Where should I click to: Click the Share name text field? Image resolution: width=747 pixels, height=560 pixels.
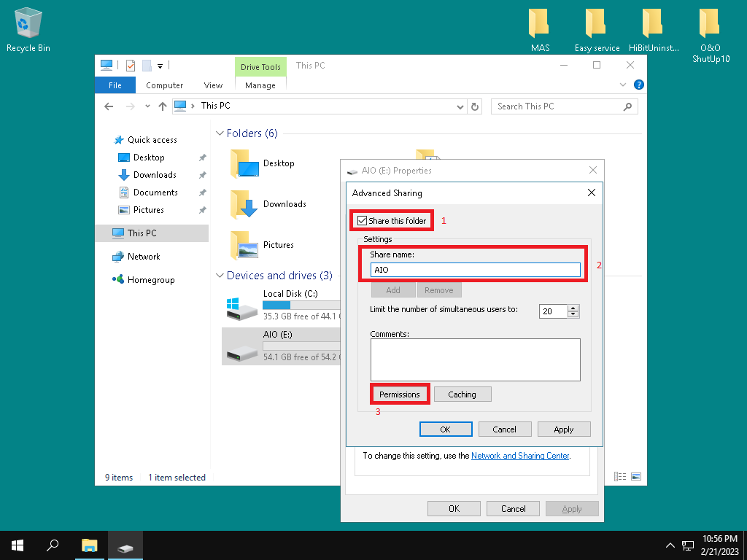click(x=475, y=270)
